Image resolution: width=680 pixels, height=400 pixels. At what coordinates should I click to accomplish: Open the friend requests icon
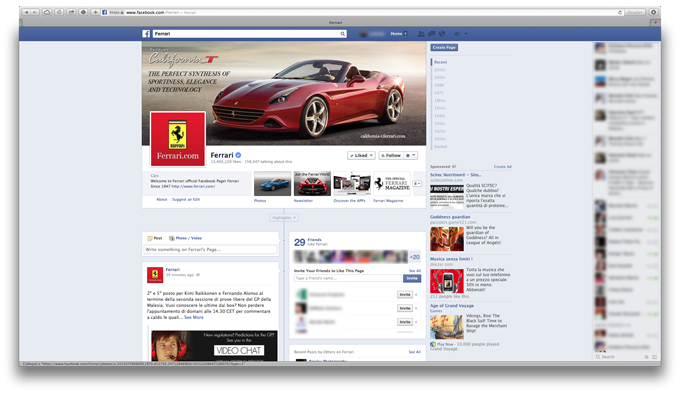pos(421,33)
